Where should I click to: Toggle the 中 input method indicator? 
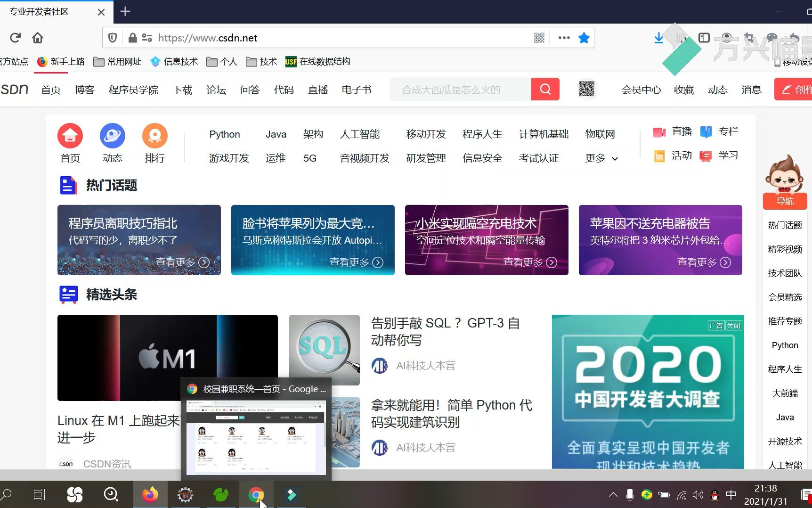pos(731,494)
